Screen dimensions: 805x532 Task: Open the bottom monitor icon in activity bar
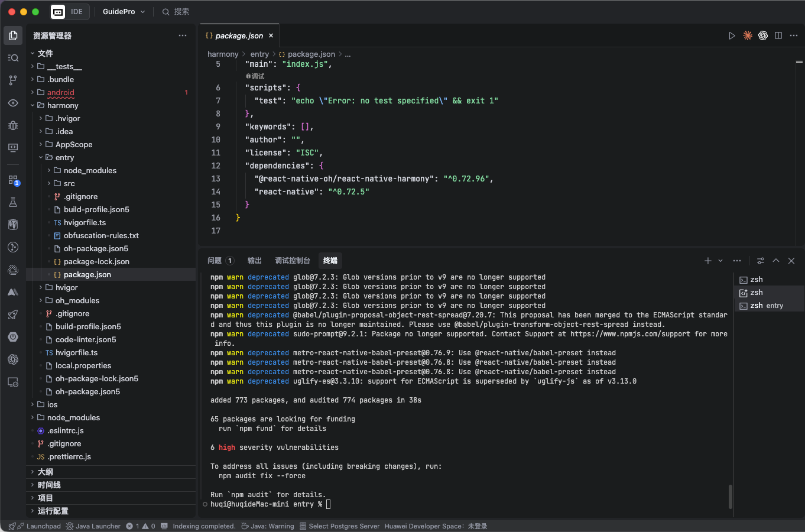point(13,382)
